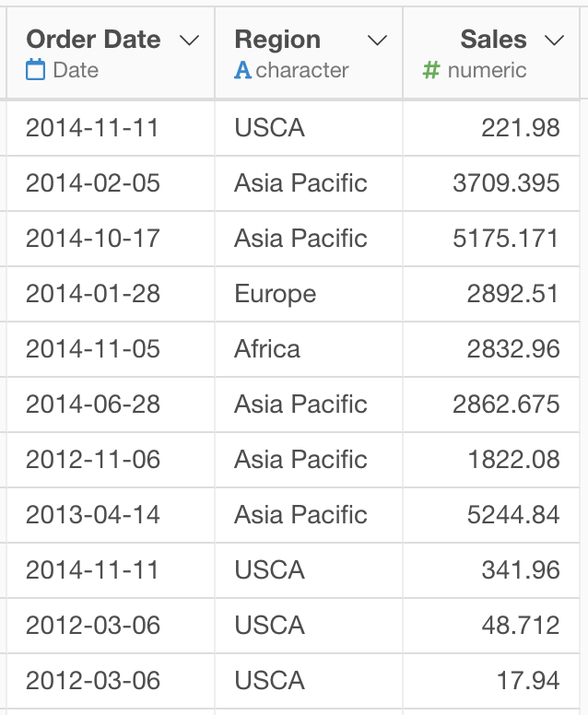The height and width of the screenshot is (715, 588).
Task: Open the Region column dropdown menu
Action: tap(377, 41)
